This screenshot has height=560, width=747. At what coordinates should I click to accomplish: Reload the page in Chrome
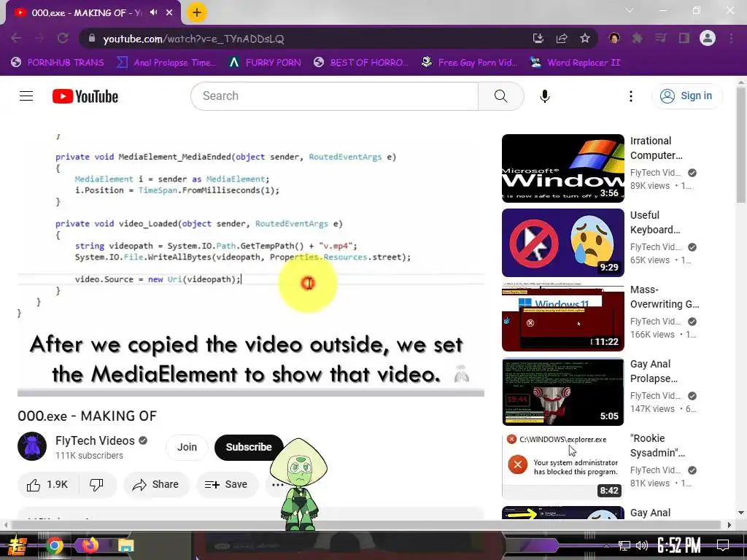tap(63, 38)
